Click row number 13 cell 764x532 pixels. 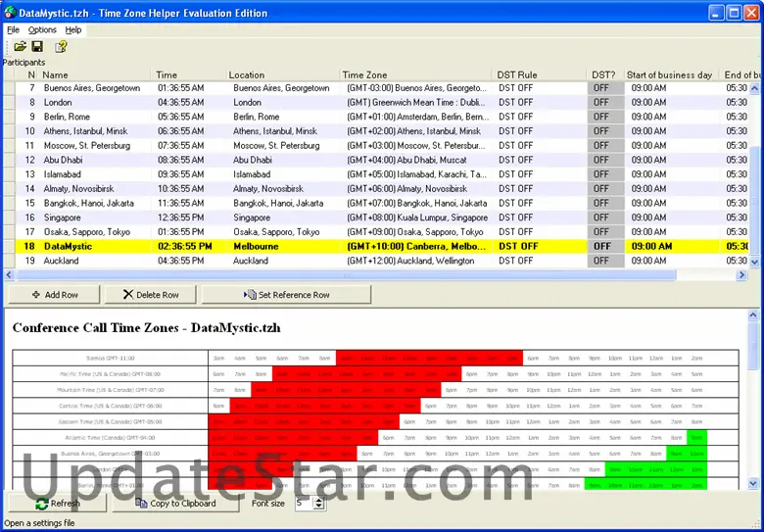(x=27, y=174)
